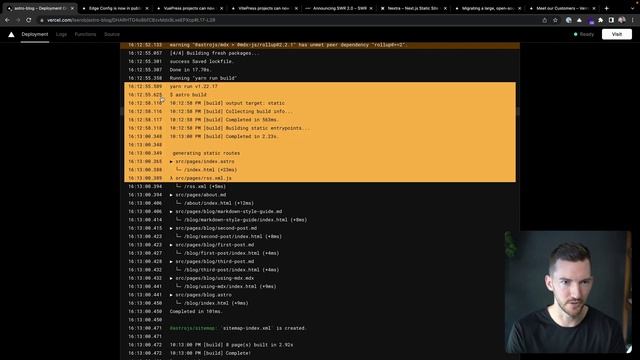Screen dimensions: 640x360
Task: Open the Logs navigation tab
Action: (x=61, y=34)
